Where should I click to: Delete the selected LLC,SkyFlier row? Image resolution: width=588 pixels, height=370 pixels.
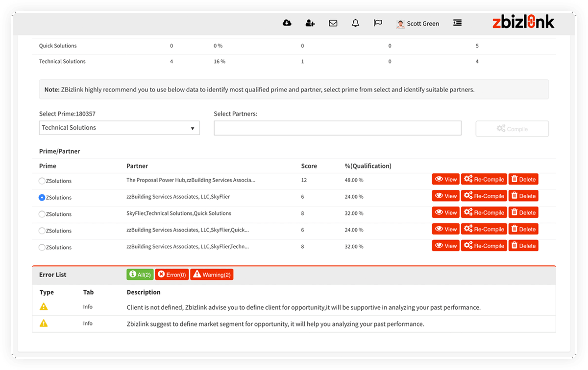(x=523, y=196)
